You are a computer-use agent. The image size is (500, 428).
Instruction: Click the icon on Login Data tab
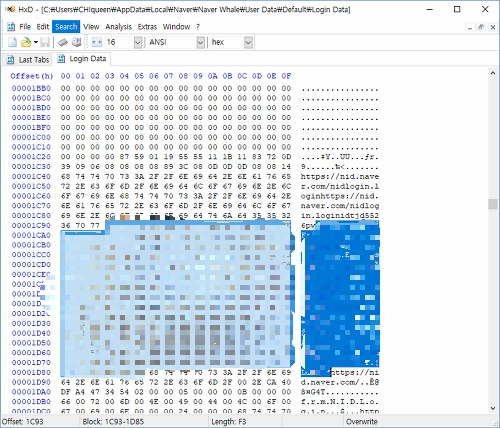pos(61,59)
